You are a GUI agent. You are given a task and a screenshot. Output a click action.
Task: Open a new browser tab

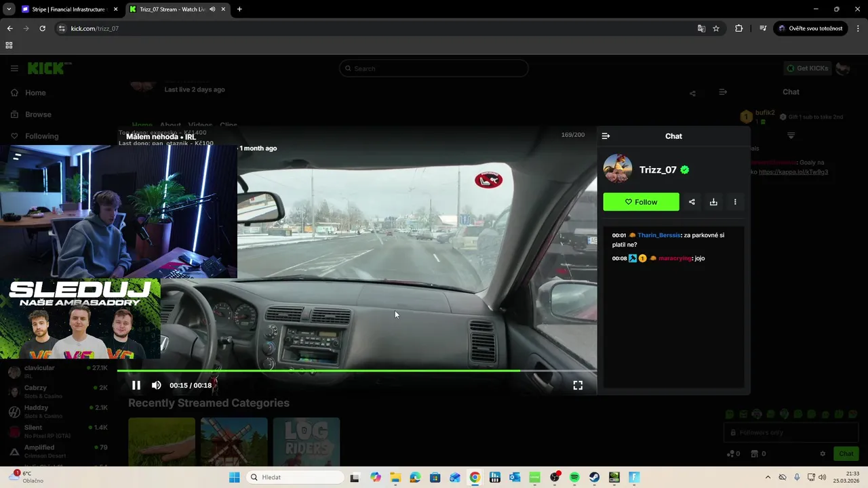coord(239,9)
